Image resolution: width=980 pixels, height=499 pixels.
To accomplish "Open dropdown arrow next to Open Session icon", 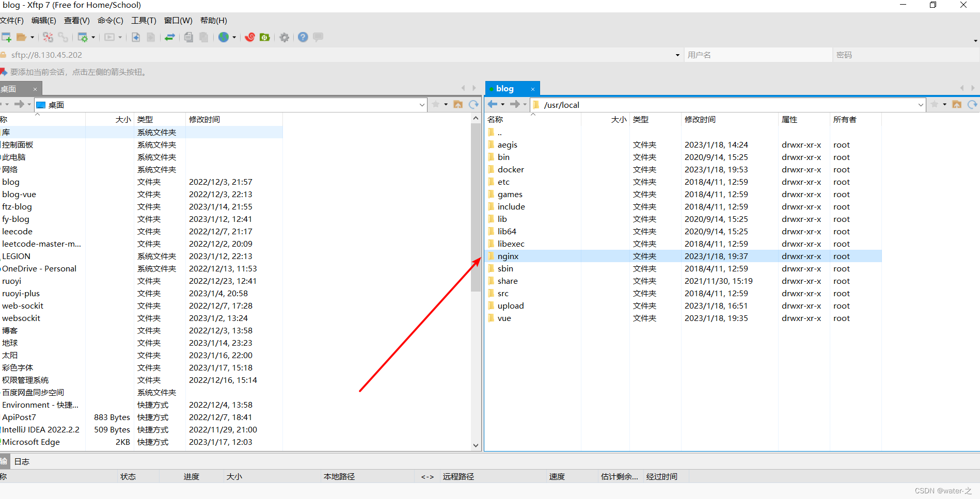I will [32, 37].
